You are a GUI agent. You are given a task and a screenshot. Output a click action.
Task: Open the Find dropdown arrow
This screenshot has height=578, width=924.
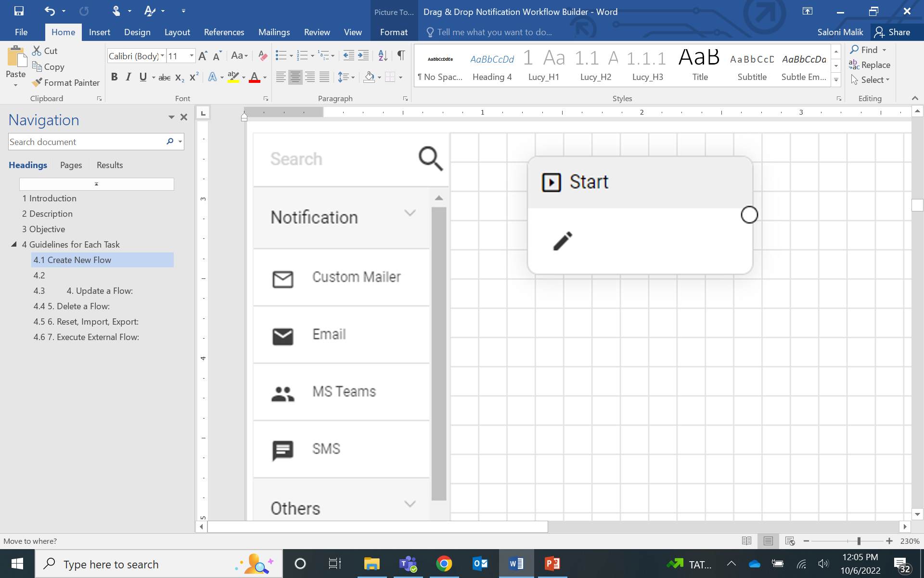884,50
